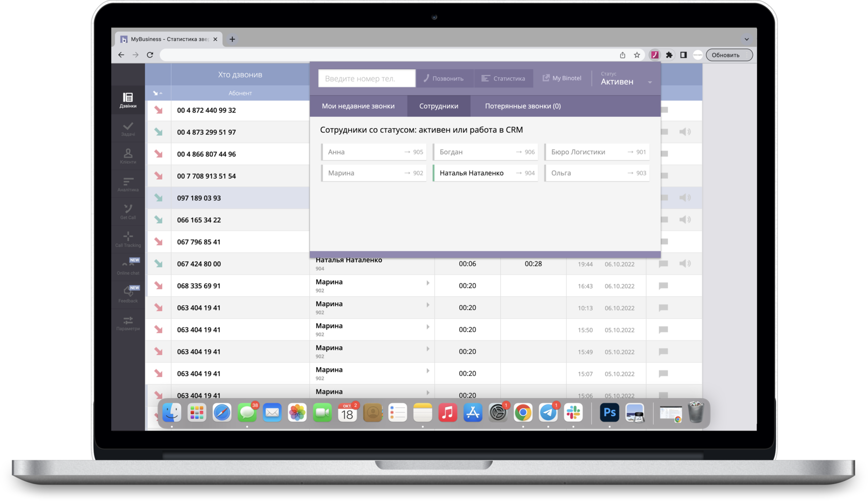This screenshot has height=501, width=868.
Task: Open the Дзвінки section in sidebar
Action: pos(128,100)
